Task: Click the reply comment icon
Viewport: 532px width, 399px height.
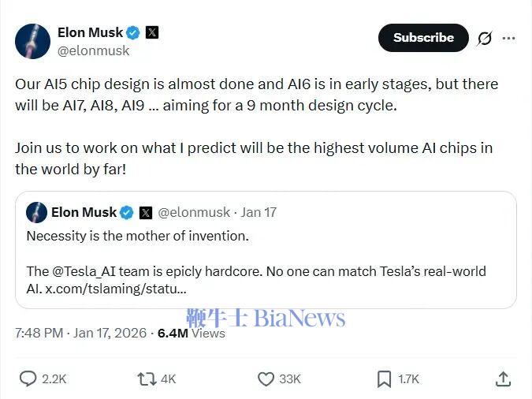Action: coord(28,379)
